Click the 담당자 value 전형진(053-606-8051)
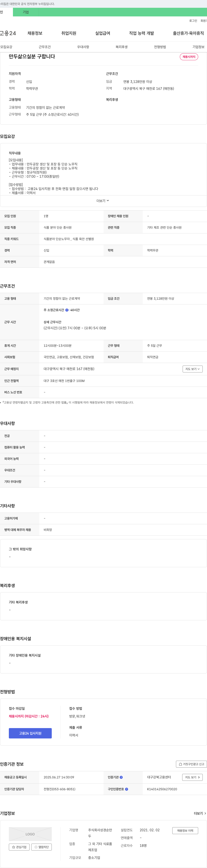This screenshot has width=207, height=868. point(60,789)
